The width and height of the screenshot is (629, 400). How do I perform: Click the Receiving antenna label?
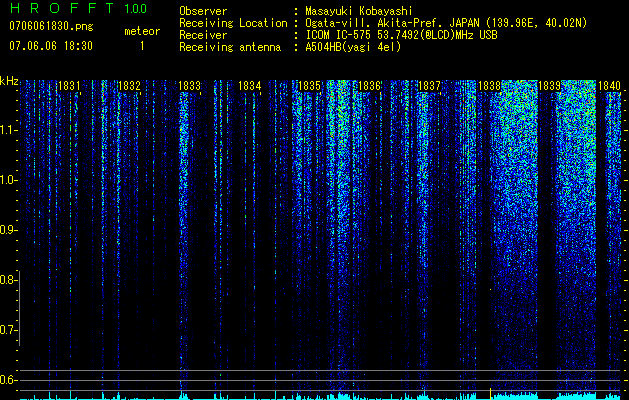tap(230, 47)
